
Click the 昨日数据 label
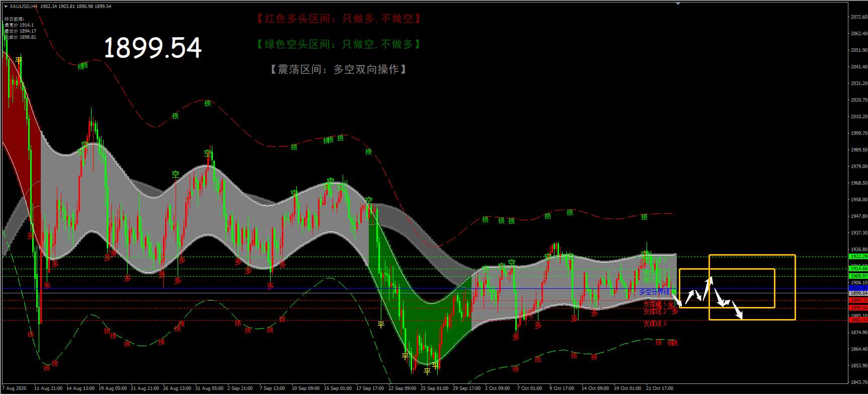14,19
